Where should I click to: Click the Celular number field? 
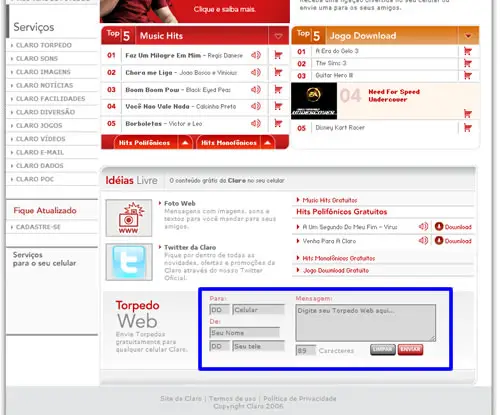point(259,310)
